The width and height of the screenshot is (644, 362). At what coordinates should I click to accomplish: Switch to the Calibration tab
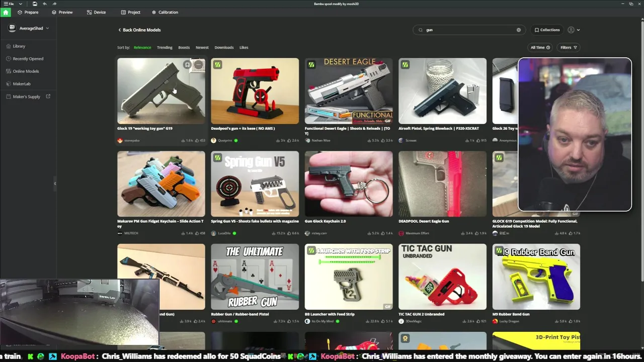click(x=165, y=12)
